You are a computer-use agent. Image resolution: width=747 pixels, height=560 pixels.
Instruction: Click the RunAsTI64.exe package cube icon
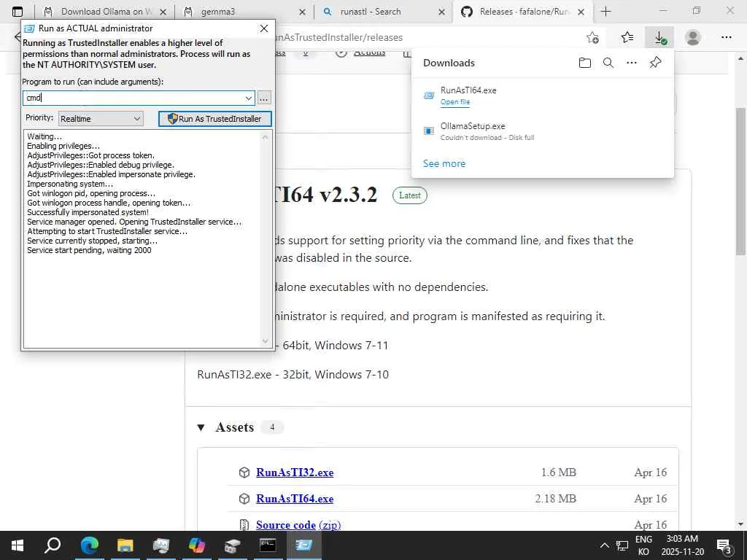click(x=244, y=499)
